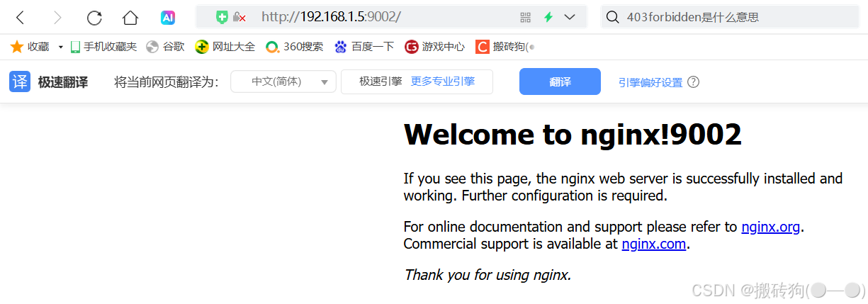868x304 pixels.
Task: Click the 'Welcome to nginx!9002' heading
Action: point(573,135)
